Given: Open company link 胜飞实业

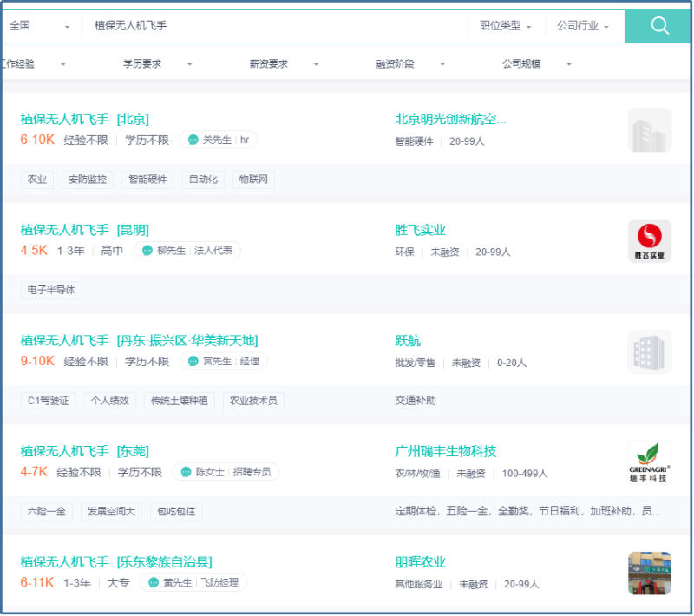Looking at the screenshot, I should [420, 230].
